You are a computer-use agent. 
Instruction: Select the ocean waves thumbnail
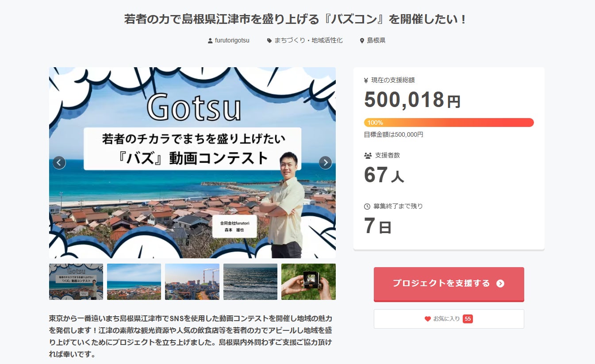coord(250,282)
